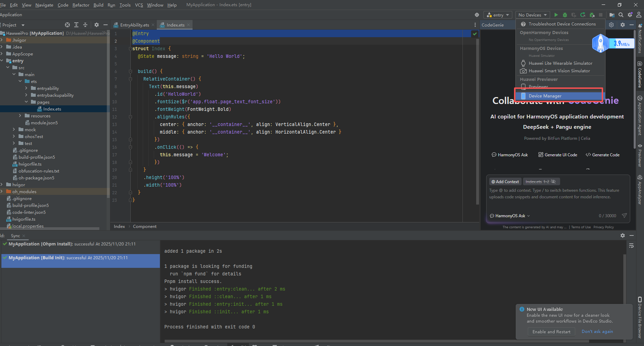This screenshot has height=346, width=644.
Task: Open the Application Agent side tool window
Action: 640,116
